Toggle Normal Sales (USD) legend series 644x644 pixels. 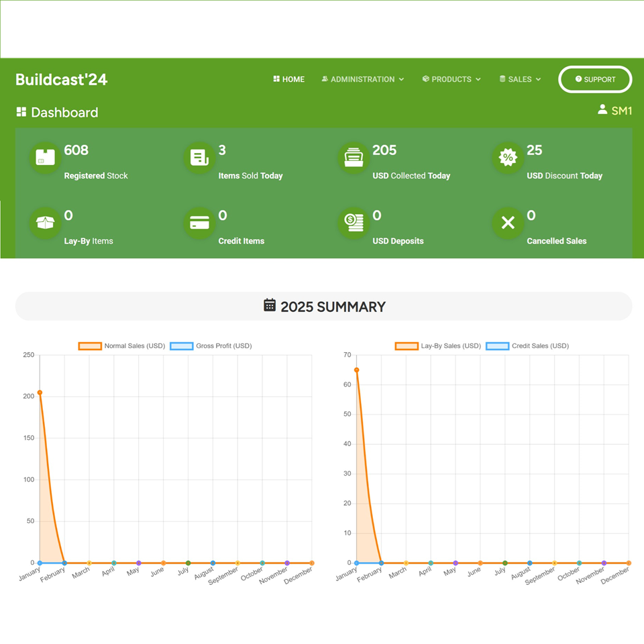[x=121, y=346]
